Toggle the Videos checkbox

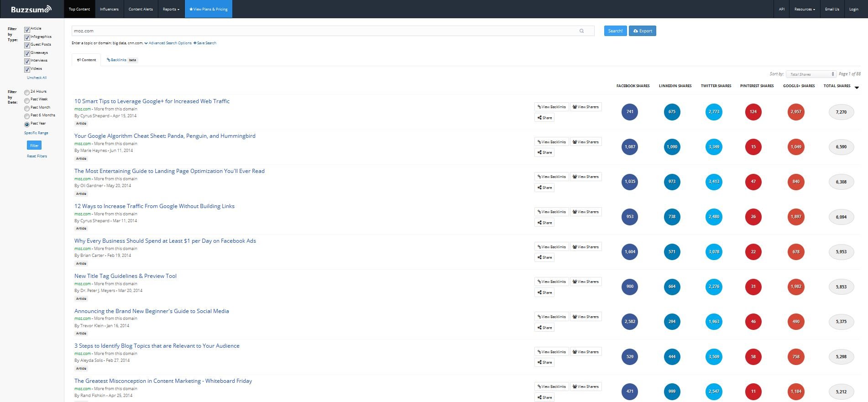pyautogui.click(x=27, y=69)
